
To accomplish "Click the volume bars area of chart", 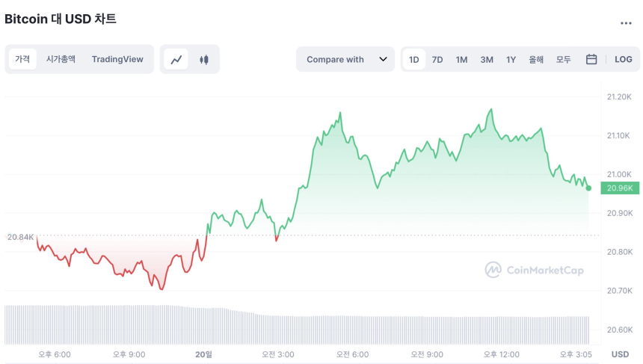I will point(299,327).
